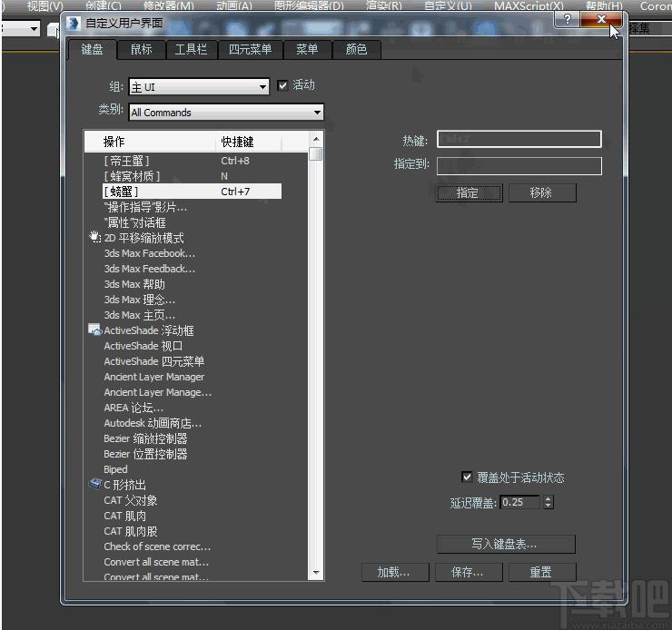Click the 重置 button
This screenshot has width=672, height=630.
pos(542,572)
